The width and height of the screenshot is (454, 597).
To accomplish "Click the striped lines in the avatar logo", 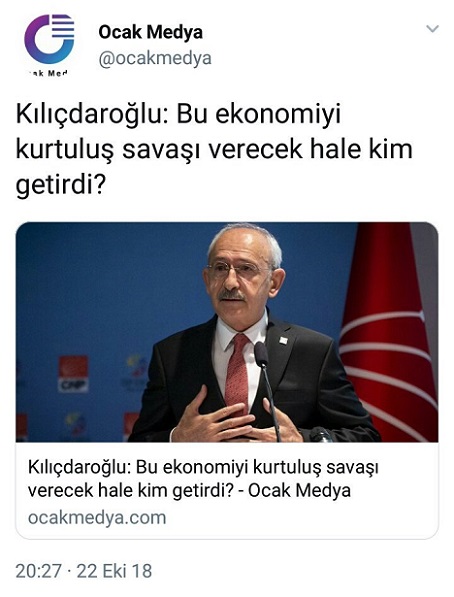I will click(x=63, y=26).
